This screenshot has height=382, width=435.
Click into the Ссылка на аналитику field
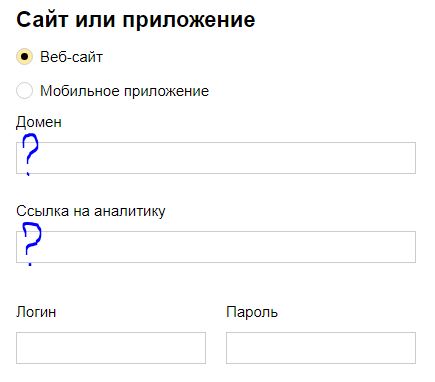(216, 247)
